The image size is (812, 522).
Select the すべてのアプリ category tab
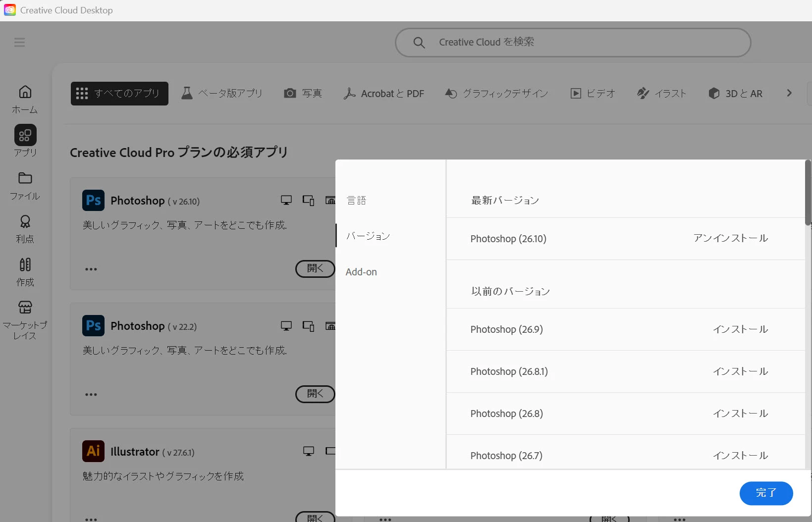pyautogui.click(x=119, y=94)
